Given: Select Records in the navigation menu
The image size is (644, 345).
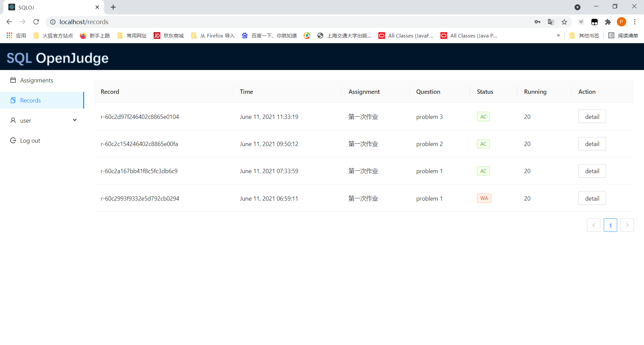Looking at the screenshot, I should [x=30, y=100].
